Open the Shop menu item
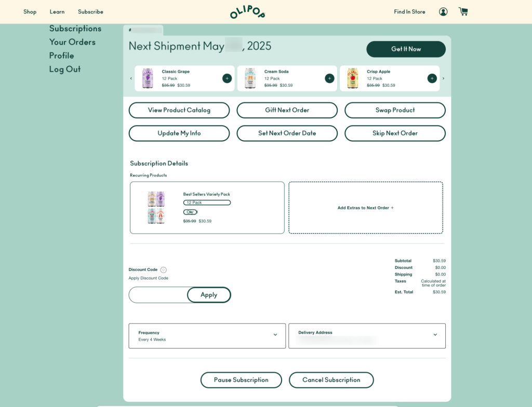This screenshot has width=532, height=407. click(30, 11)
